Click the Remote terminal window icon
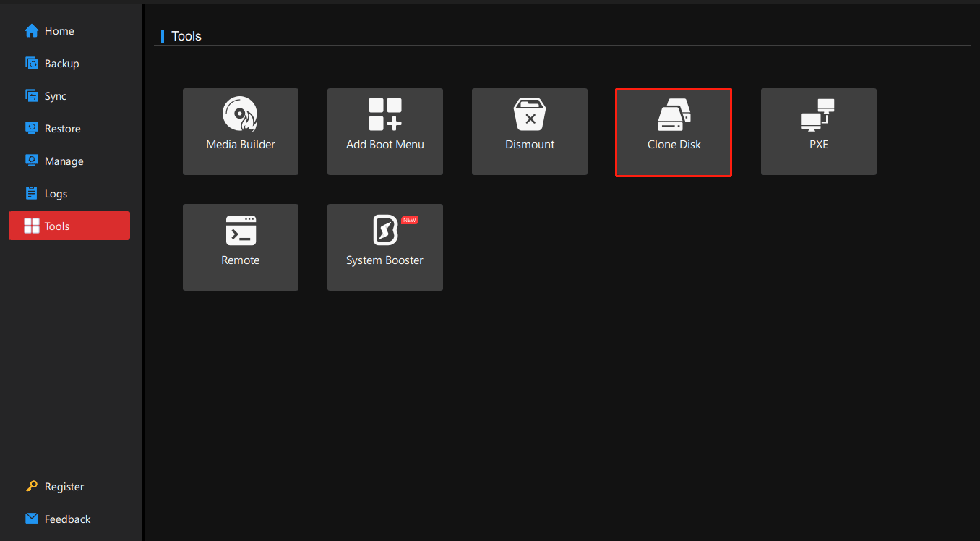 coord(240,230)
